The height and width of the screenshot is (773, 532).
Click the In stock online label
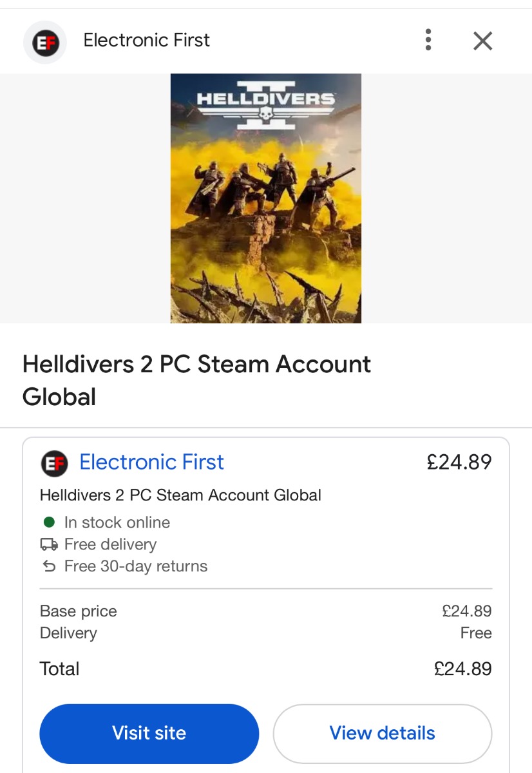click(117, 522)
